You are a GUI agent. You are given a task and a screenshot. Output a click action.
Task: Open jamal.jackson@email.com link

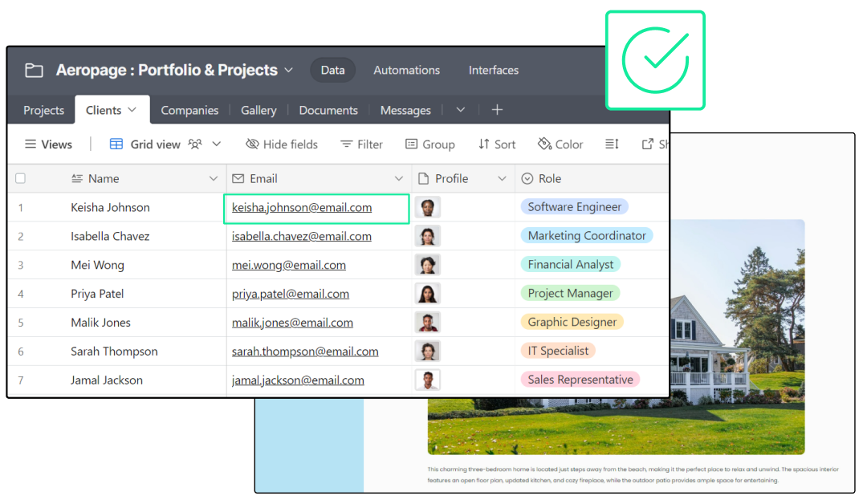(x=298, y=380)
